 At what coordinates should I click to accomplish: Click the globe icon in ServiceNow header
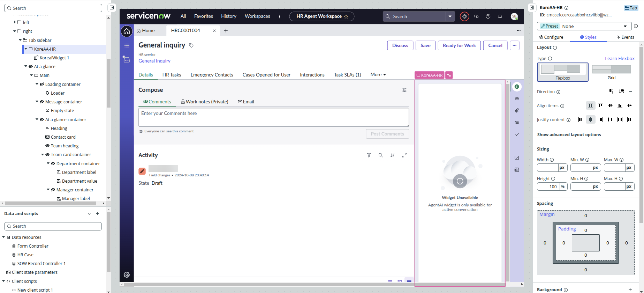[464, 16]
